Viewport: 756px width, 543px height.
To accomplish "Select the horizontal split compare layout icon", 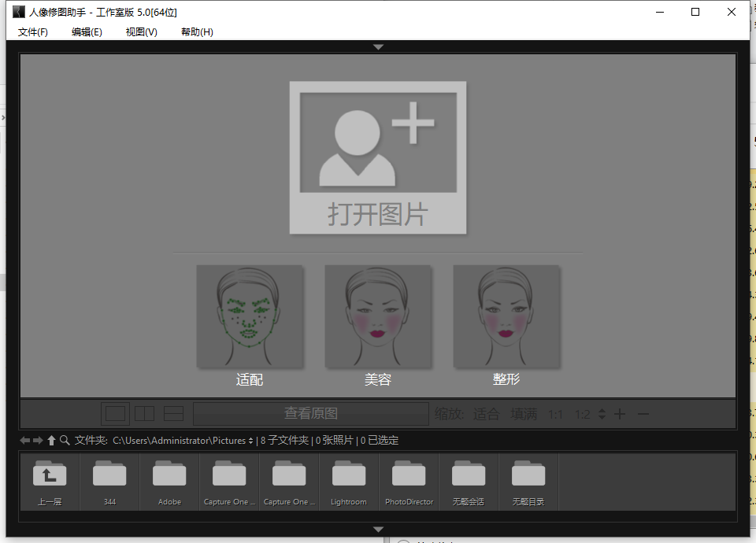I will [172, 412].
